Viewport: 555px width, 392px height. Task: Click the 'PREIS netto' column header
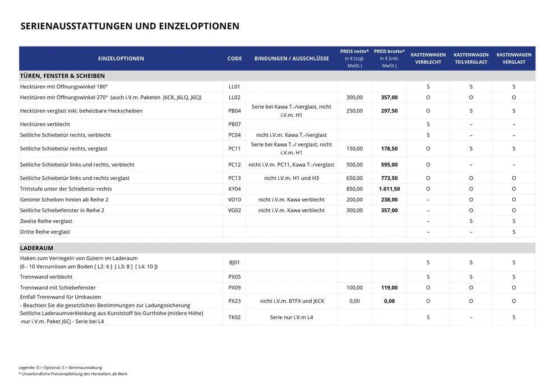point(354,58)
